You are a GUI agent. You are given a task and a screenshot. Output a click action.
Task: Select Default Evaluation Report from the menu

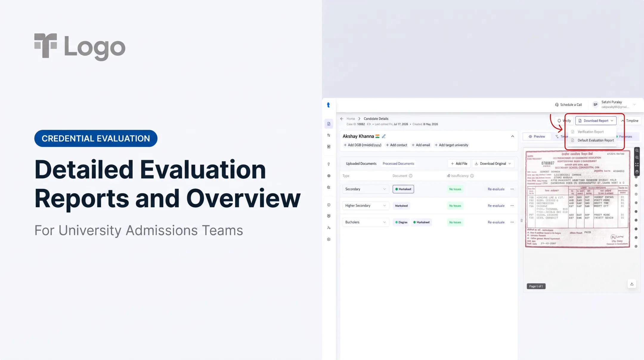(592, 140)
